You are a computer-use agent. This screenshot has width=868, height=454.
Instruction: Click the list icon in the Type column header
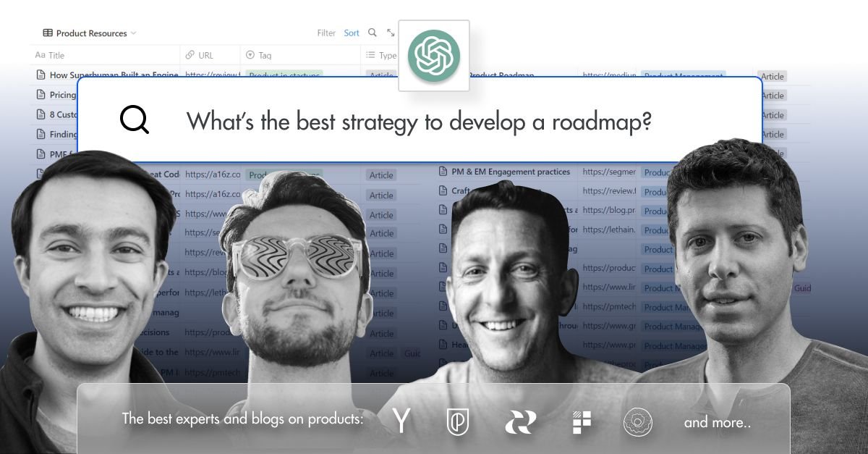click(369, 55)
